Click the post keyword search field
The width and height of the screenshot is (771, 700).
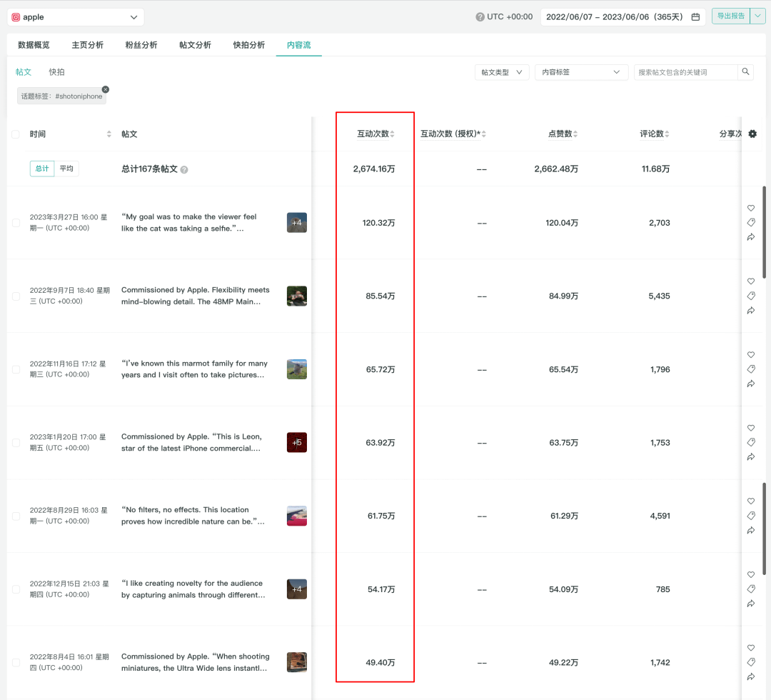click(685, 72)
